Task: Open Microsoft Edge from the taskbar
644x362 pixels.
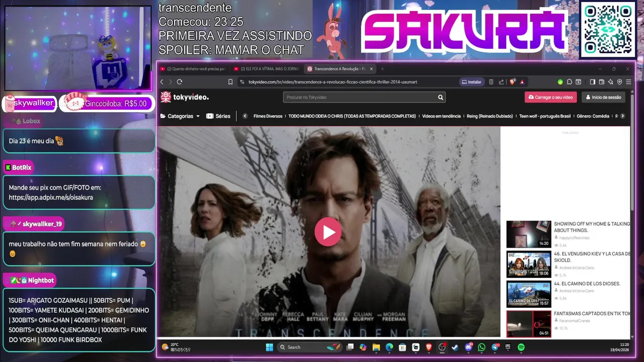Action: click(x=389, y=347)
